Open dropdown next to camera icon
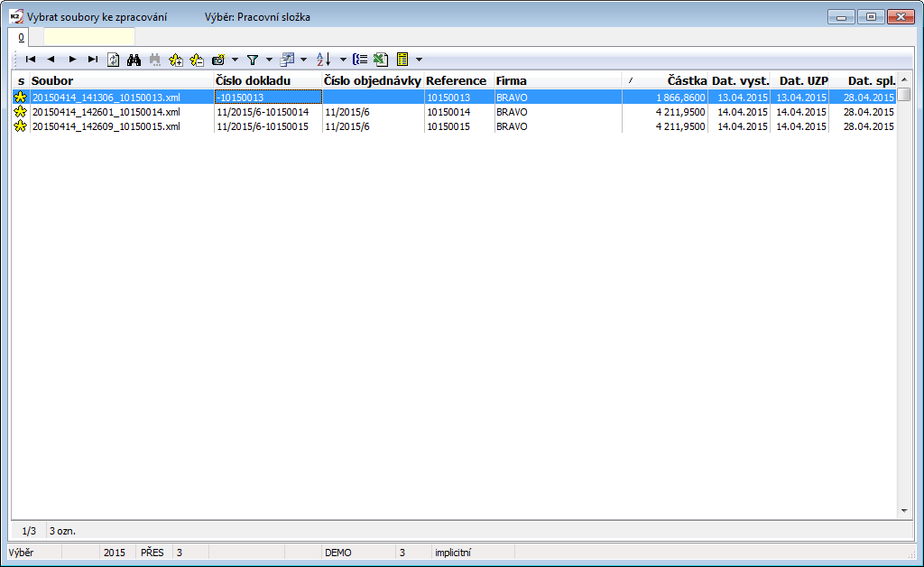 coord(235,60)
